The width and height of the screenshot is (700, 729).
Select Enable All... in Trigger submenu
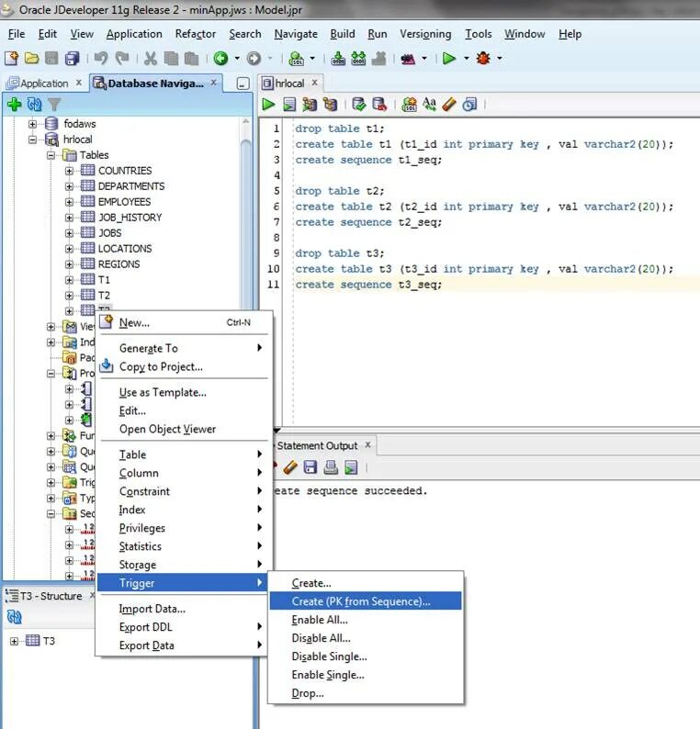[366, 620]
